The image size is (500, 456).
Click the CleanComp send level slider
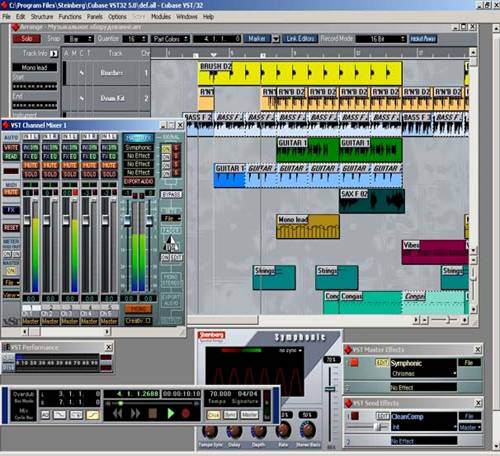pos(377,427)
